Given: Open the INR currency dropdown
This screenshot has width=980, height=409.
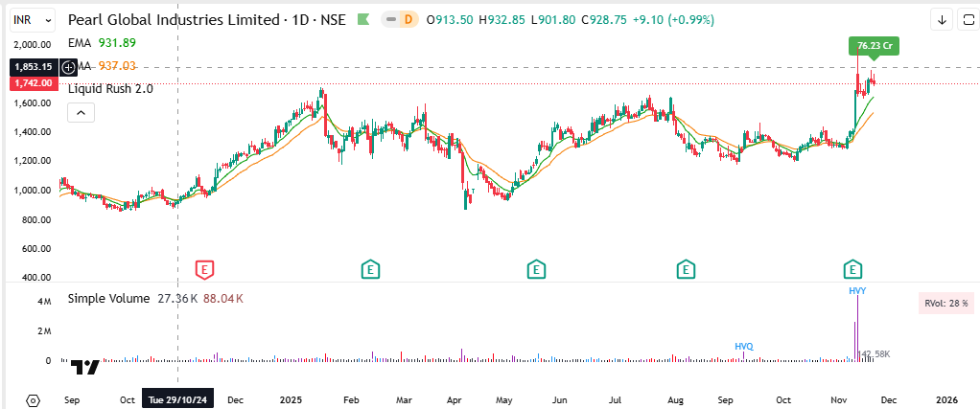Looking at the screenshot, I should [34, 20].
